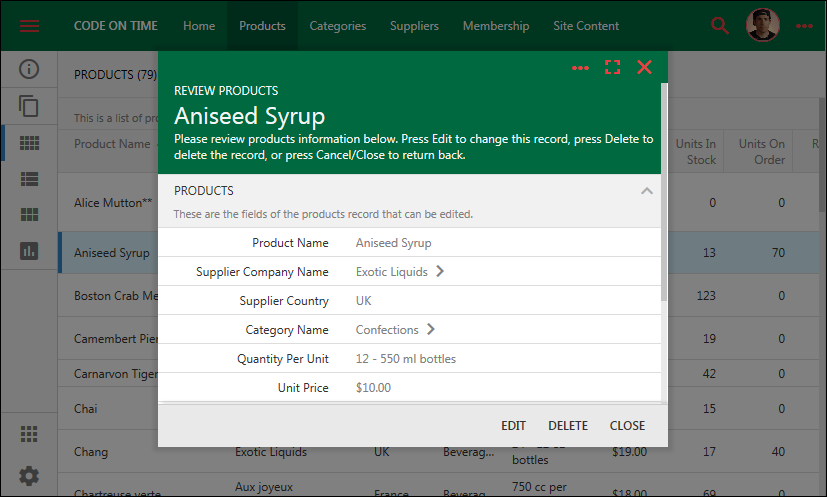The image size is (827, 497).
Task: Click the copy pages sidebar icon
Action: [x=29, y=106]
